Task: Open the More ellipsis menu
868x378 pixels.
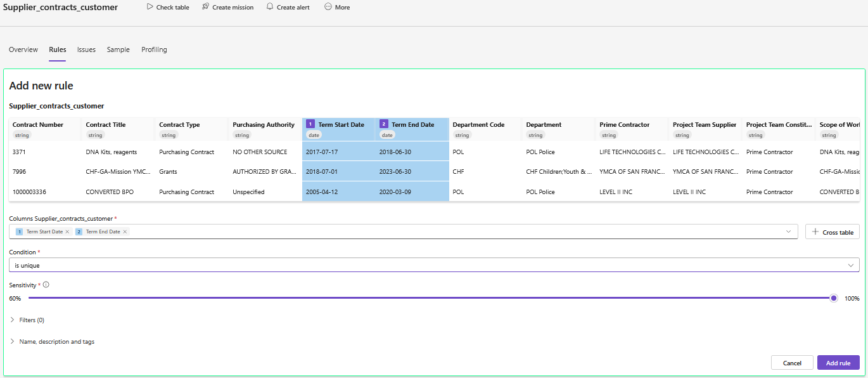Action: tap(328, 7)
